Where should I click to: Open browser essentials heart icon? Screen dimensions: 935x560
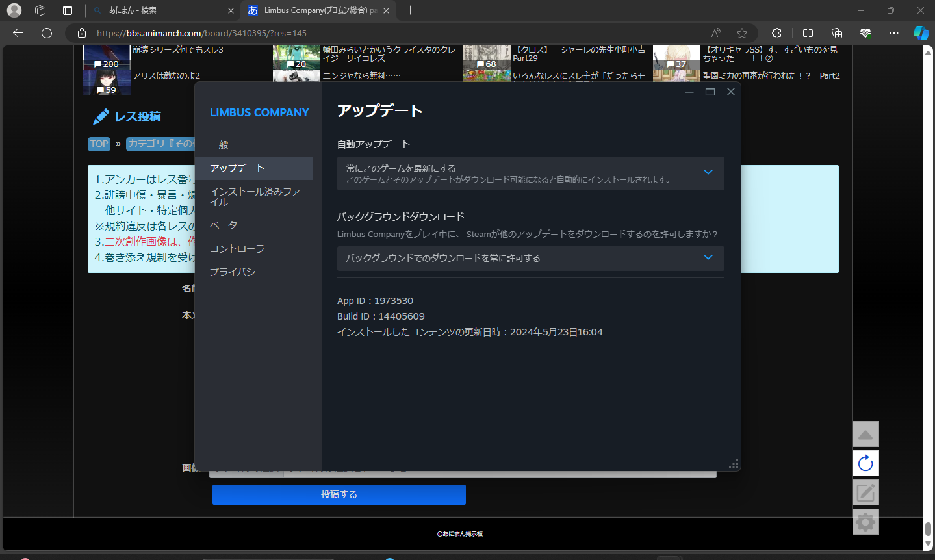click(x=865, y=33)
